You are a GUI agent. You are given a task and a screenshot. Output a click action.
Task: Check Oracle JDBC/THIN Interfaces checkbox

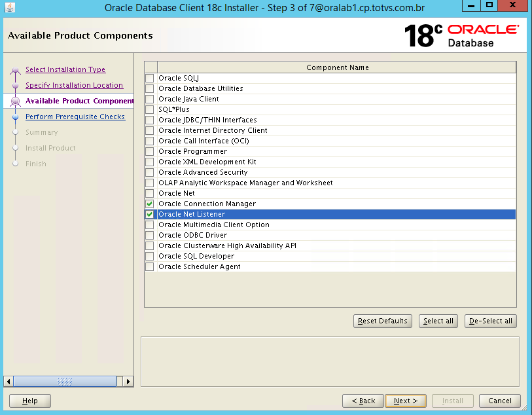(150, 120)
